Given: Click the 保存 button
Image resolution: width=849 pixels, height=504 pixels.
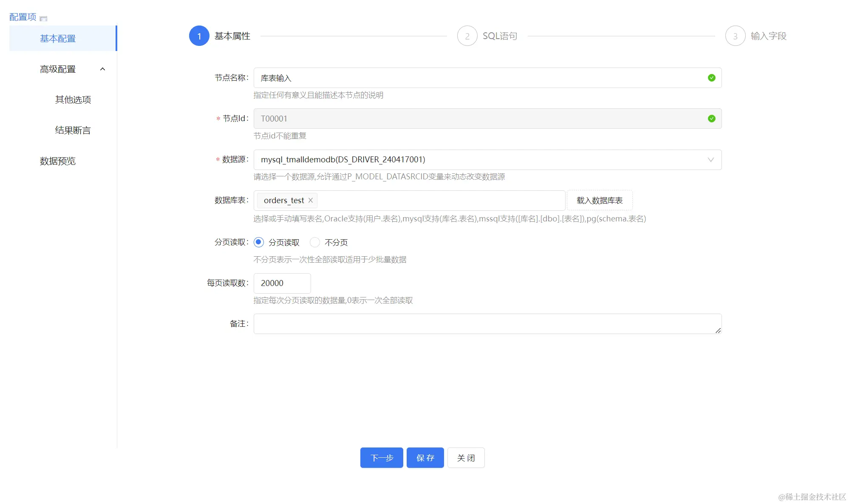Looking at the screenshot, I should click(425, 458).
